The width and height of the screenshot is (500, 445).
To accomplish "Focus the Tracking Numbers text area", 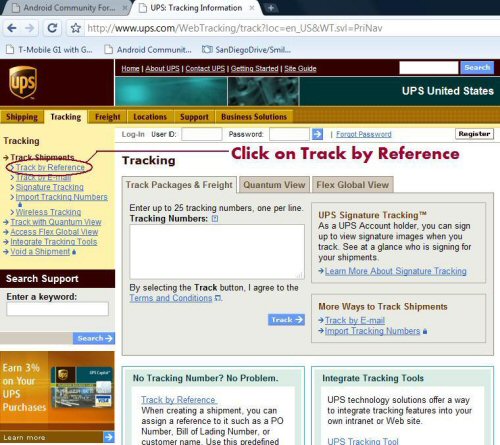I will (x=217, y=252).
